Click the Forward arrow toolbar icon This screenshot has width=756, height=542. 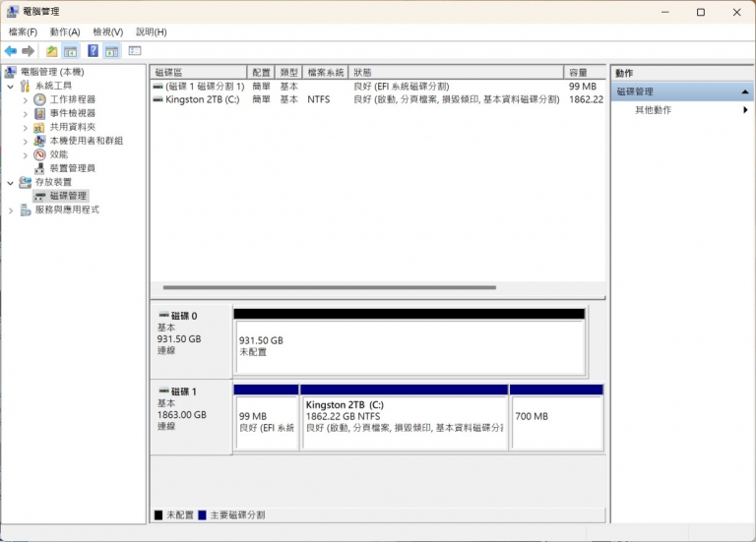(x=28, y=50)
